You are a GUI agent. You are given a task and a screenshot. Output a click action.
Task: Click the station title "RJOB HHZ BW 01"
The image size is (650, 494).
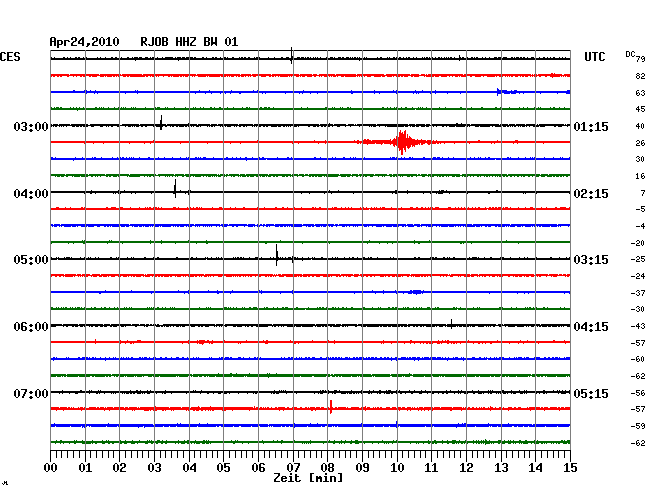[x=189, y=42]
